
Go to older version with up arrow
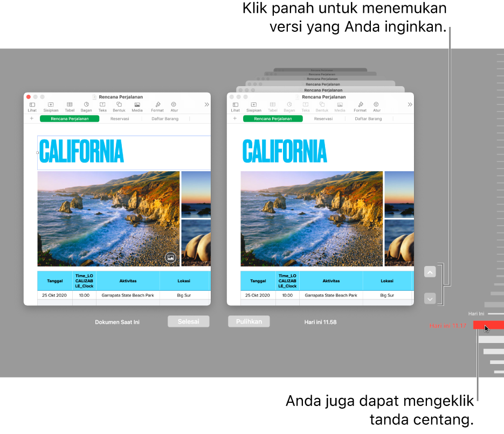[430, 272]
